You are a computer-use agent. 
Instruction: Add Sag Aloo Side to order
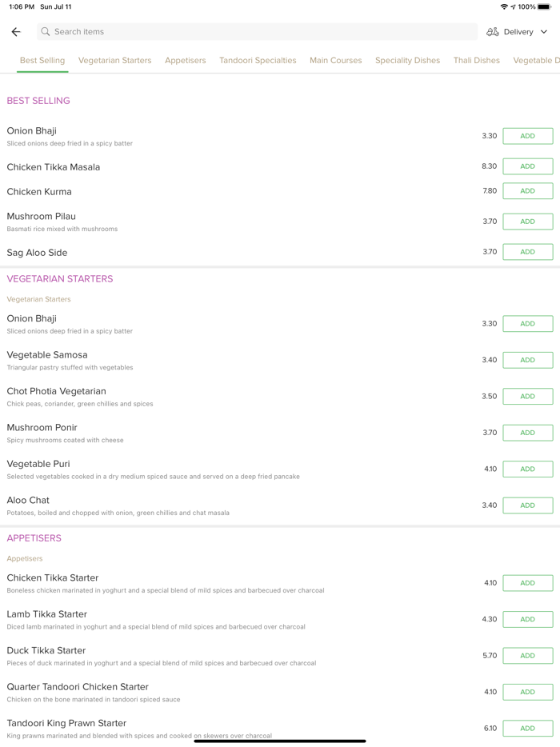[527, 252]
